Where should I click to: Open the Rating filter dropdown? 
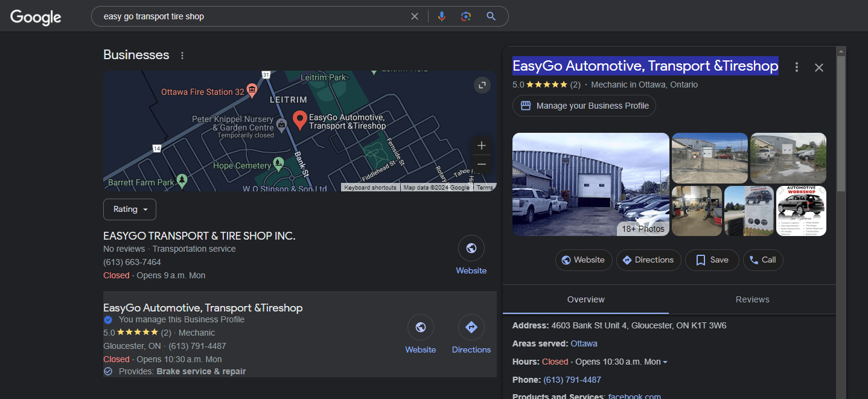pos(129,209)
